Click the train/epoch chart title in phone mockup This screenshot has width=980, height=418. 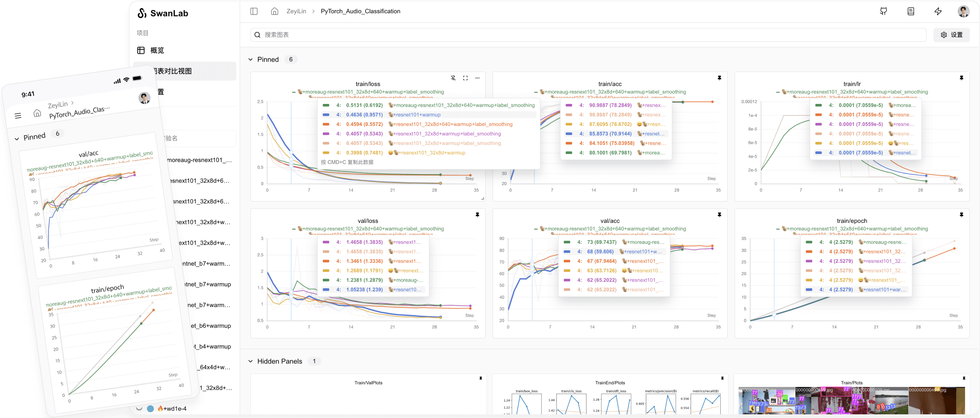click(107, 289)
